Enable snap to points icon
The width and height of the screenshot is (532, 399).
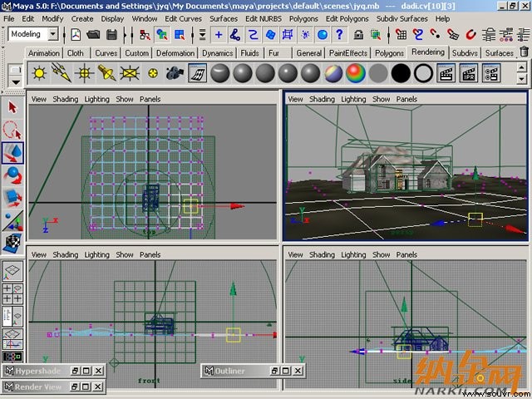[x=435, y=35]
